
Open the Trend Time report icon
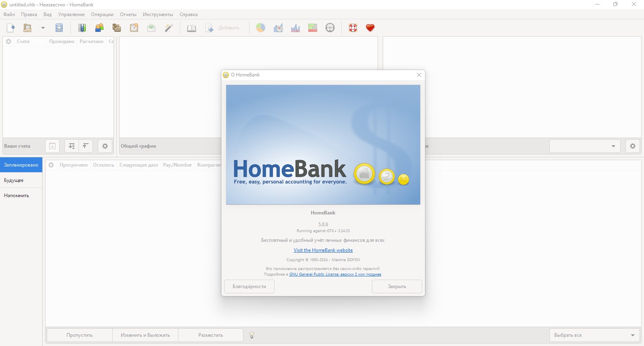click(278, 28)
